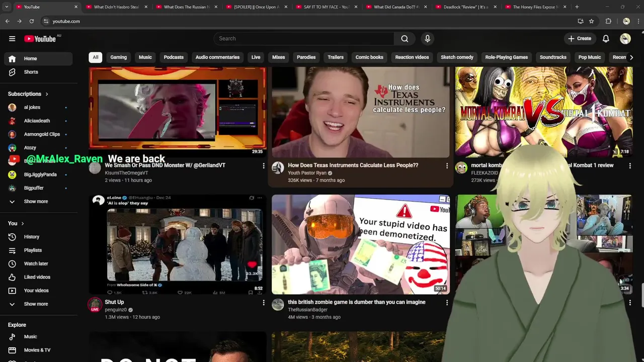The image size is (644, 362).
Task: Open the account avatar menu
Action: tap(625, 39)
